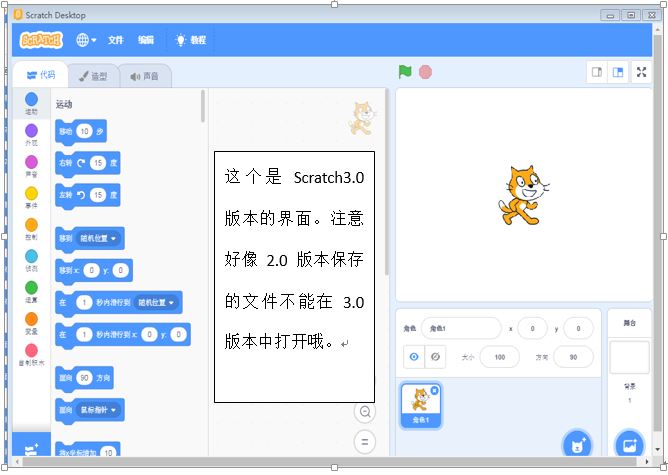Switch to the 声音 (Sounds) tab
Image resolution: width=668 pixels, height=475 pixels.
coord(145,76)
